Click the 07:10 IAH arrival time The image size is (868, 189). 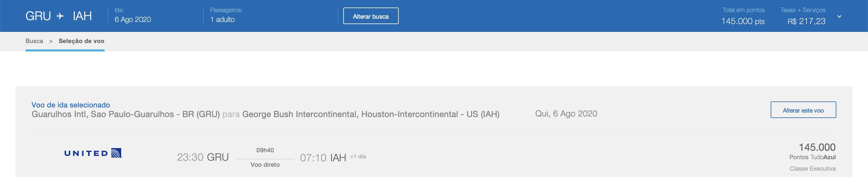(x=323, y=157)
